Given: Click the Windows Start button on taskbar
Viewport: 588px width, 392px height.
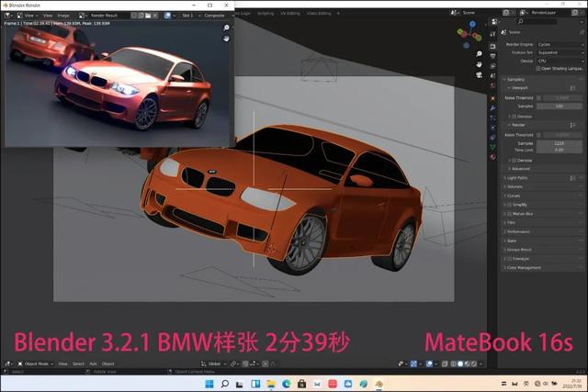Looking at the screenshot, I should [209, 384].
